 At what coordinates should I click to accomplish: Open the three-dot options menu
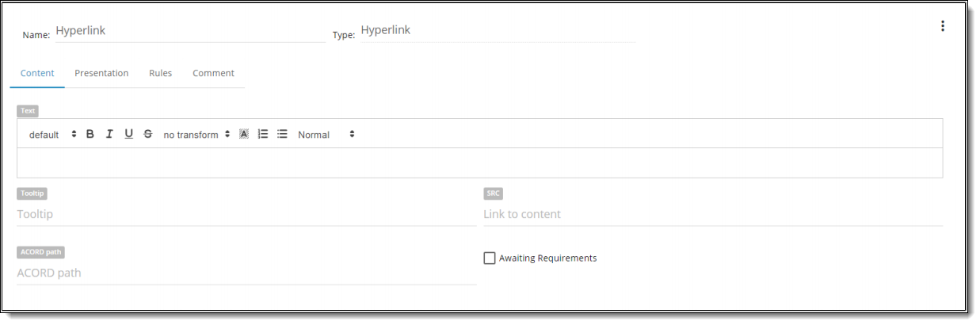click(x=942, y=26)
